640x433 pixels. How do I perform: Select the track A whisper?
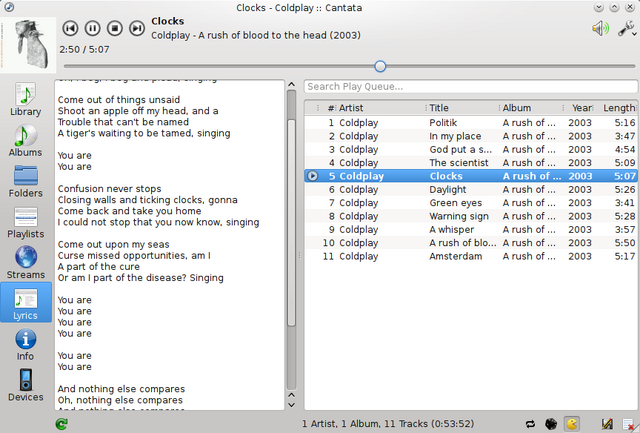[471, 229]
